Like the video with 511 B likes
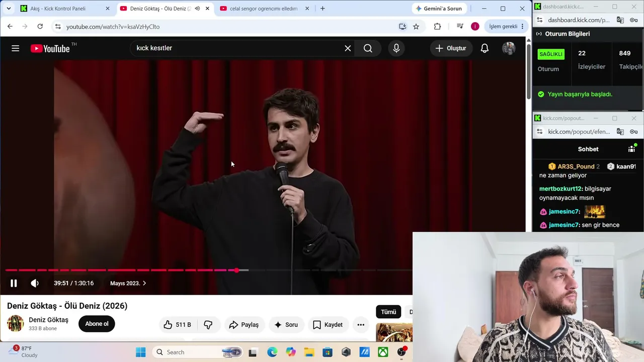Viewport: 644px width, 362px height. (x=178, y=325)
